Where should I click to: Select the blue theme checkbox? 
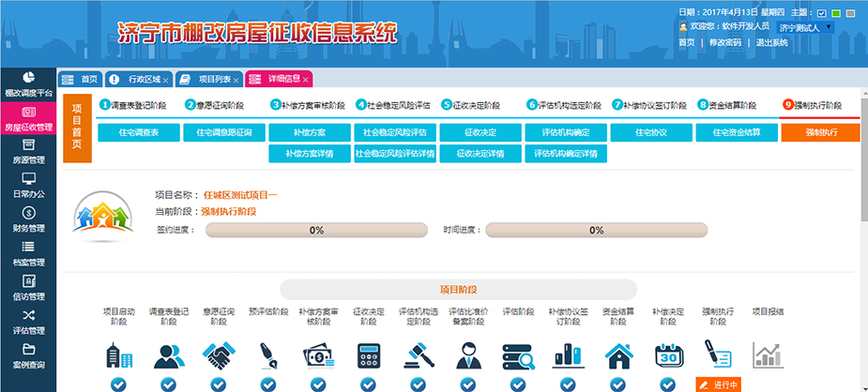pyautogui.click(x=821, y=13)
